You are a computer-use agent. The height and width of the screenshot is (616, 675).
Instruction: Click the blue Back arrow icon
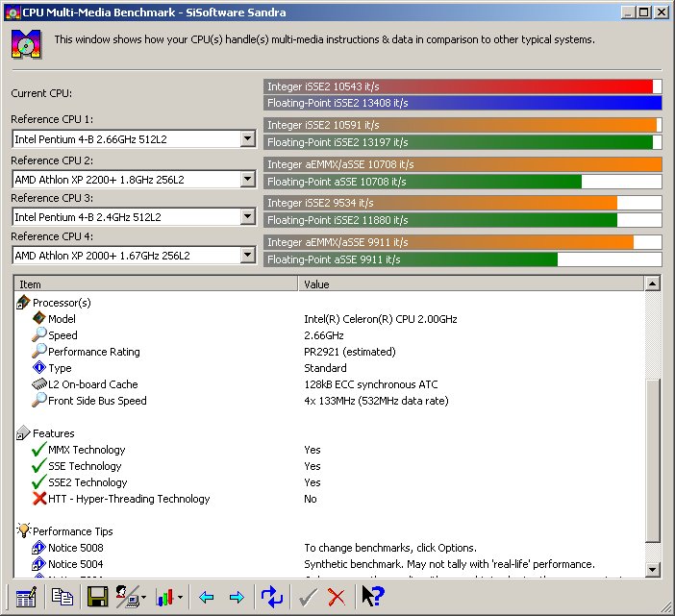pos(207,597)
